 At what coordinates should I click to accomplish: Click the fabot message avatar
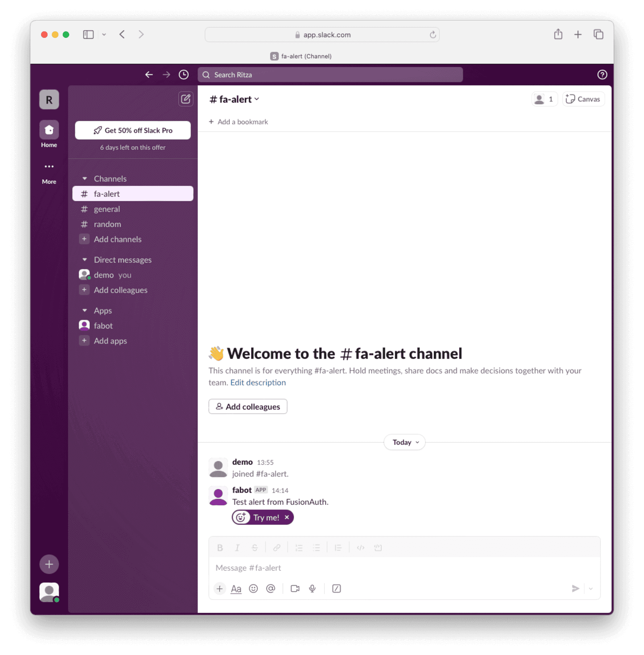click(218, 496)
